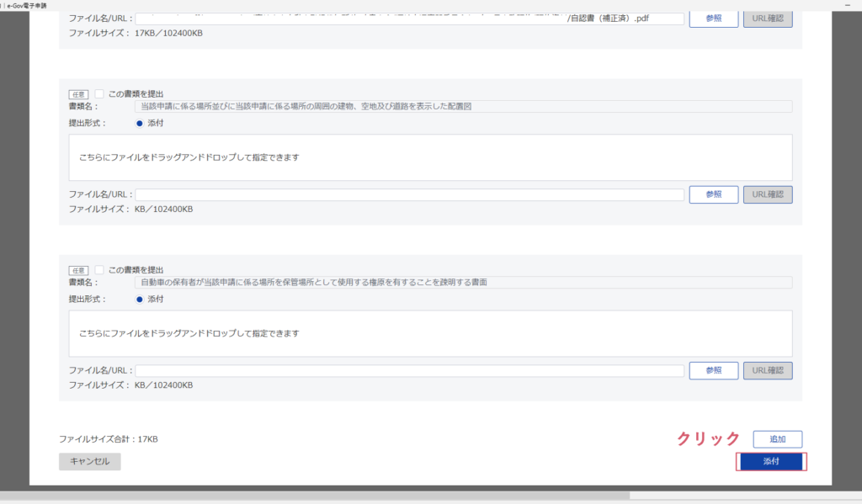The height and width of the screenshot is (504, 862).
Task: Check この書類を提出 for the 権原 document
Action: click(99, 270)
